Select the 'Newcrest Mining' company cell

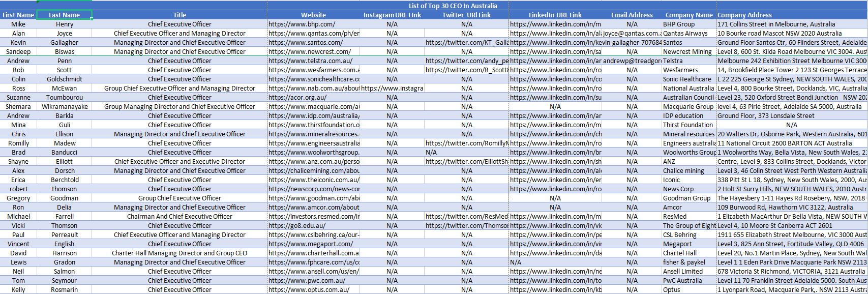pos(689,51)
